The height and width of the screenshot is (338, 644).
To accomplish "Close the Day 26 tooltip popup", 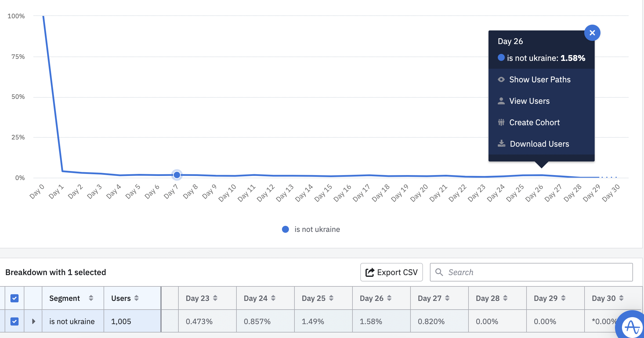I will tap(592, 33).
